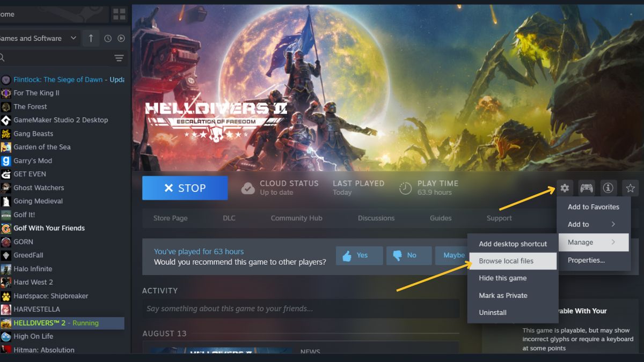This screenshot has height=362, width=644.
Task: Choose Add to Favorites menu entry
Action: (x=593, y=206)
